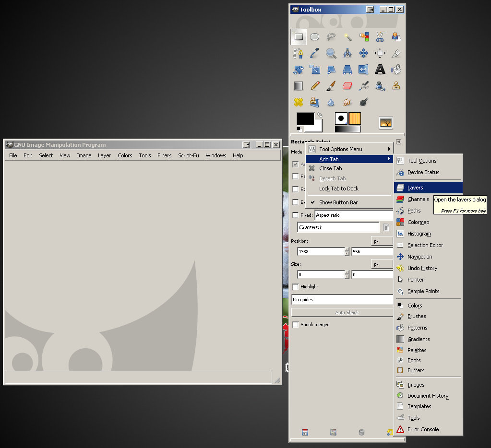Click Lock Tab to Dock menu item
Viewport: 491px width, 448px height.
coord(349,189)
